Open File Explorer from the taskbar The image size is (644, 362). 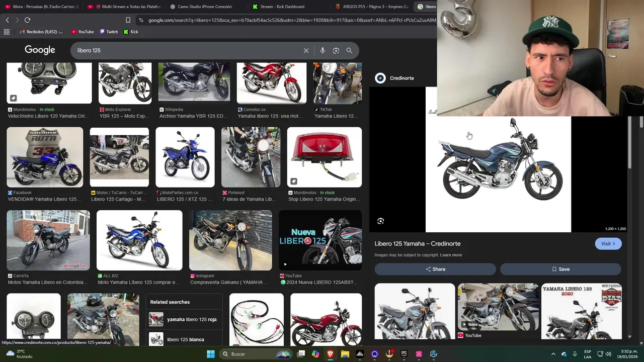(x=345, y=354)
